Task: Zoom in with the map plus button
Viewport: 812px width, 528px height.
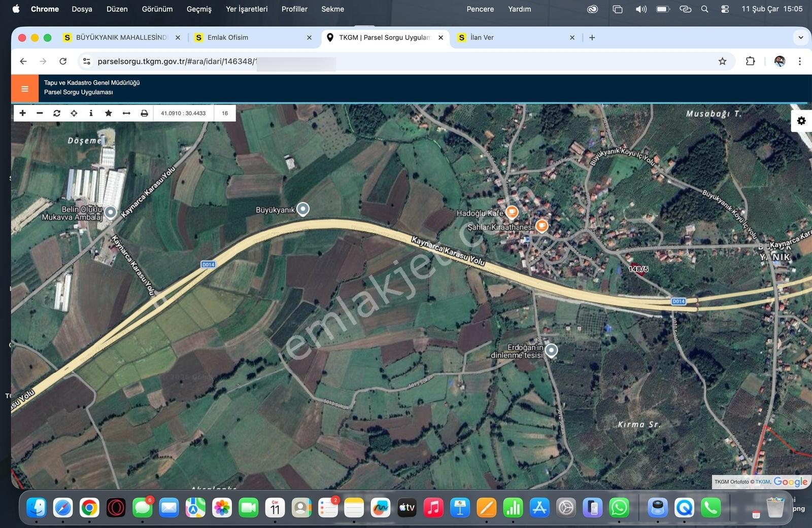Action: pyautogui.click(x=22, y=113)
